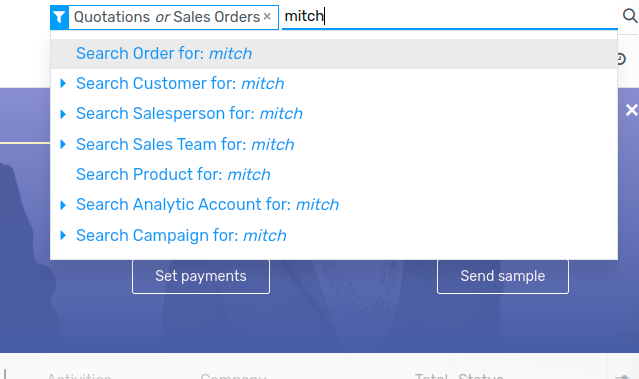Viewport: 639px width, 379px height.
Task: Click the Quotations or Sales Orders facet label
Action: 167,17
